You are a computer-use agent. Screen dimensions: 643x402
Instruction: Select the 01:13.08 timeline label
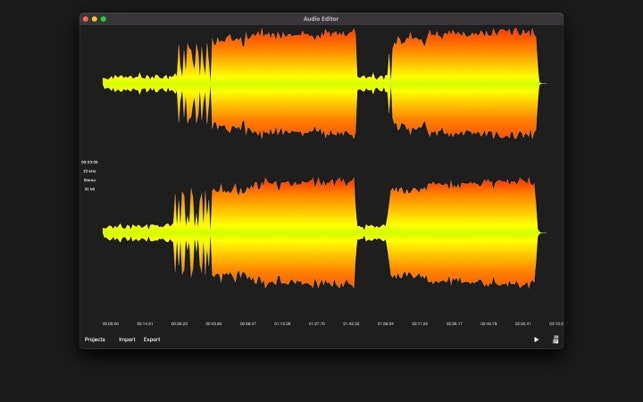click(283, 324)
